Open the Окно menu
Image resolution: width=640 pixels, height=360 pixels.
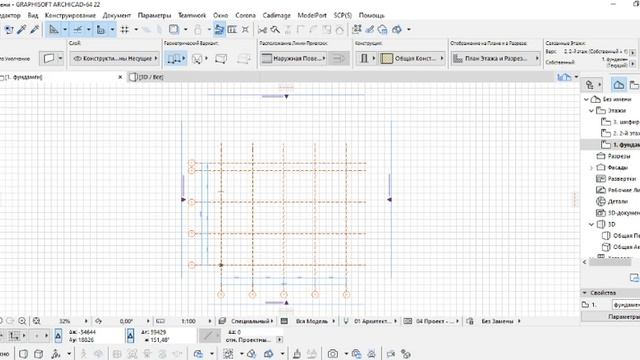220,15
